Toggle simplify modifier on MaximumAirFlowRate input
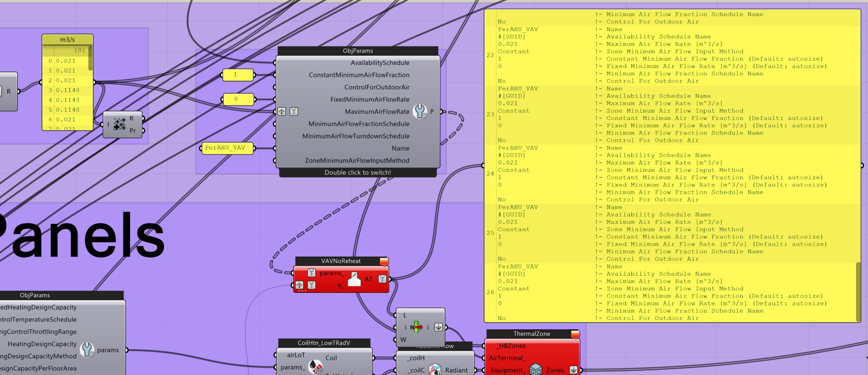 point(293,111)
